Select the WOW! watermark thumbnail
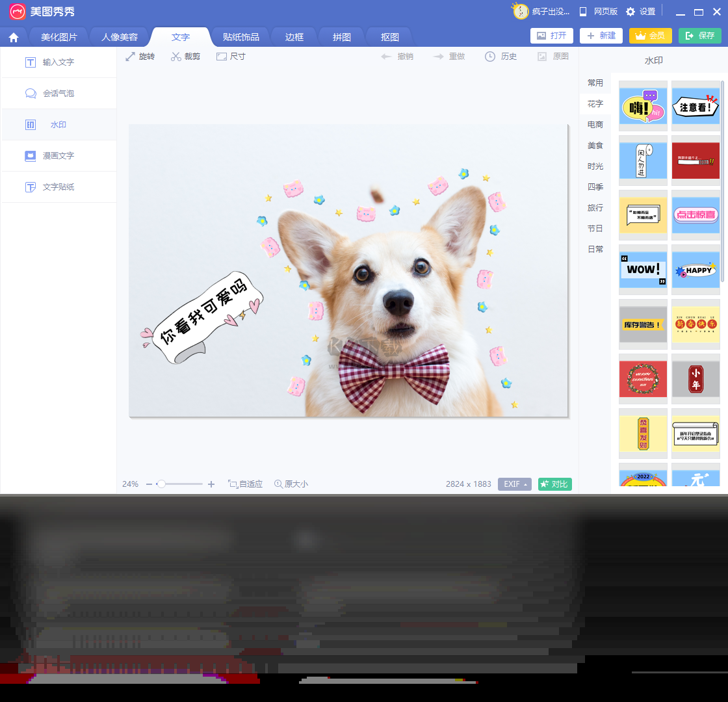 (x=643, y=270)
